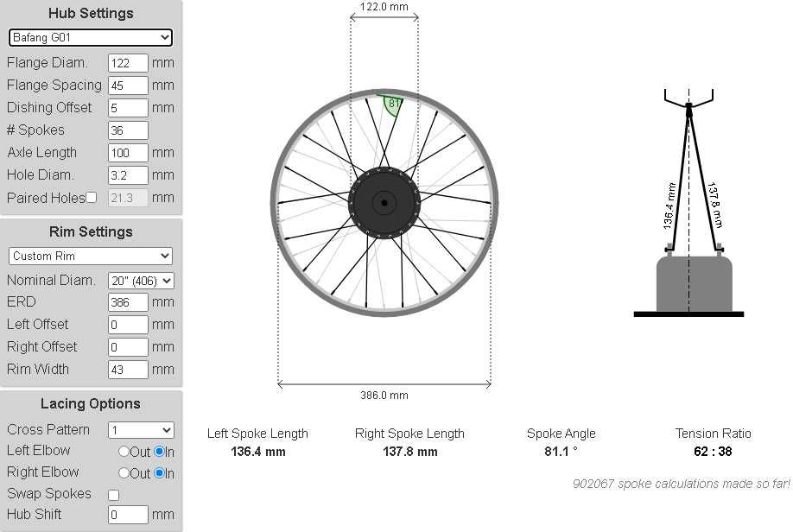Open the Nominal Diam. 20" (406) dropdown
The height and width of the screenshot is (532, 793).
[x=141, y=281]
